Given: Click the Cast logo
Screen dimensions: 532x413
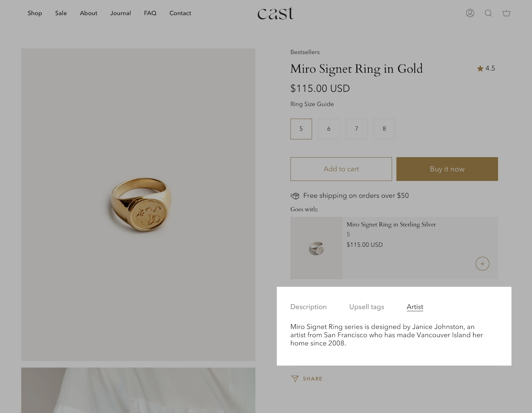Looking at the screenshot, I should click(276, 13).
